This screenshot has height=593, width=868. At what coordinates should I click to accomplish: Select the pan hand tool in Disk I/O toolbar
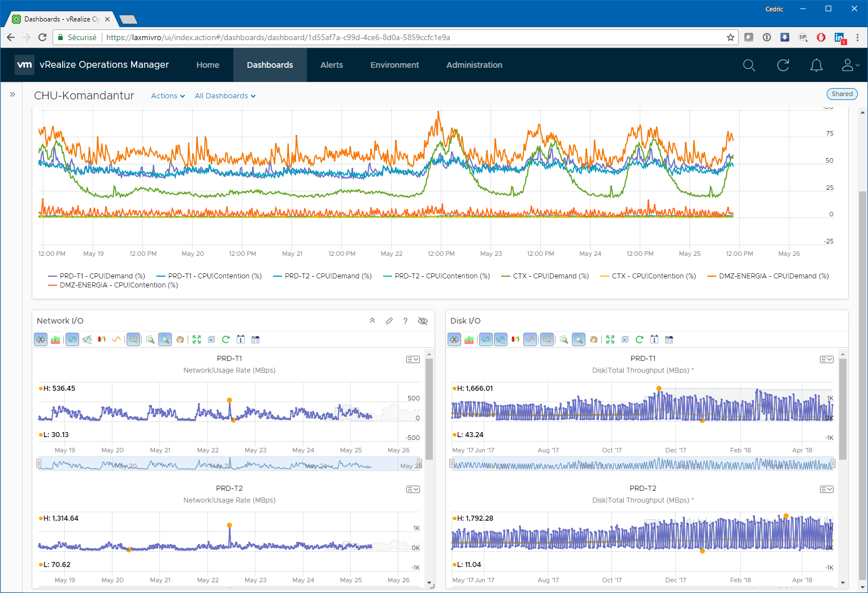[593, 339]
